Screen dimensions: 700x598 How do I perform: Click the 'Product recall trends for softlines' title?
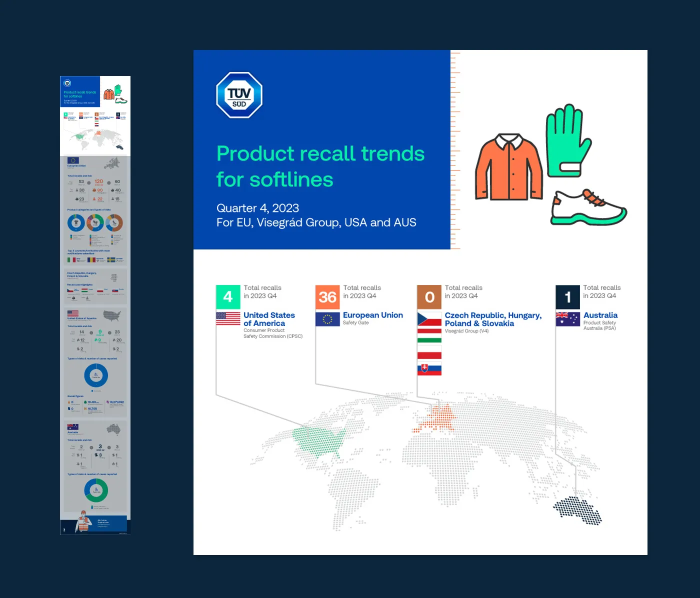point(320,166)
